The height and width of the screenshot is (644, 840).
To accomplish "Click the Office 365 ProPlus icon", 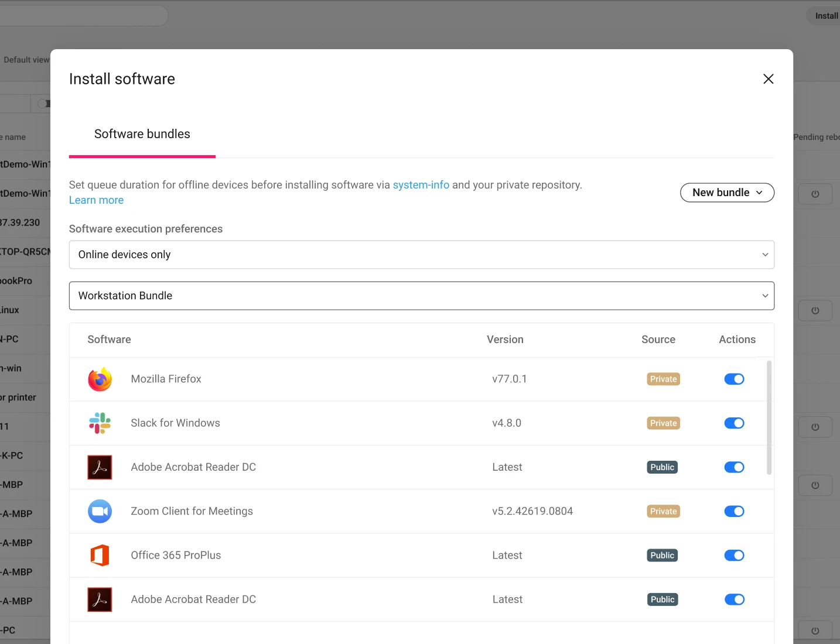I will [x=100, y=555].
